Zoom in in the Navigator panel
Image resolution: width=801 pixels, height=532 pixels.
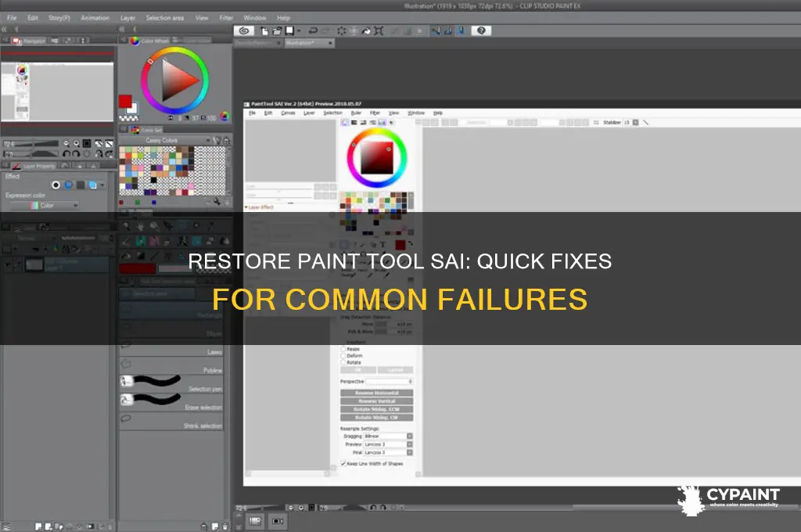pyautogui.click(x=77, y=144)
